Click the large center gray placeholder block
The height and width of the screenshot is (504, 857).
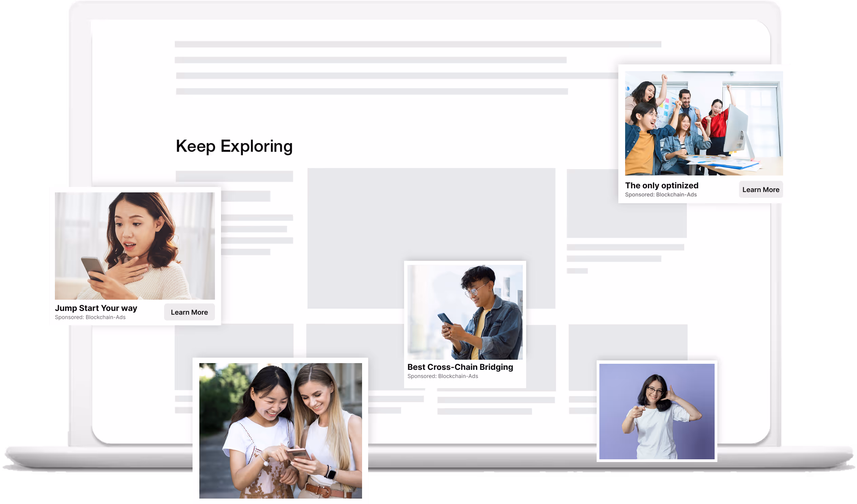pyautogui.click(x=431, y=217)
